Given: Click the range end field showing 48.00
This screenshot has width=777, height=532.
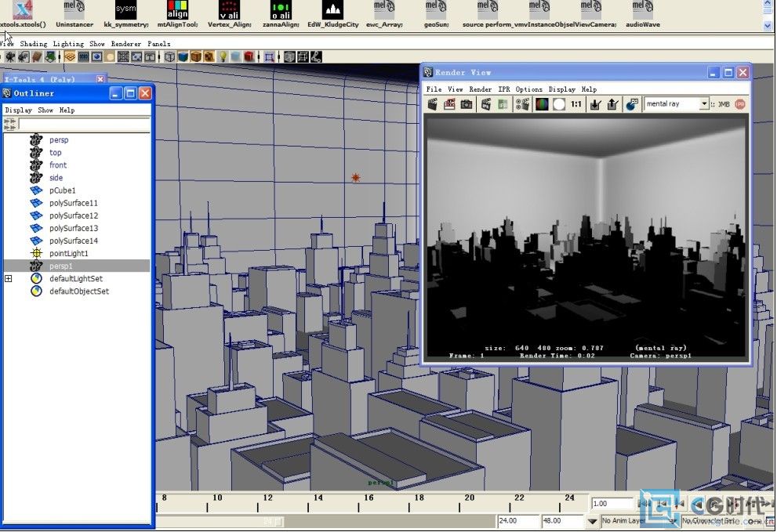Looking at the screenshot, I should (562, 521).
